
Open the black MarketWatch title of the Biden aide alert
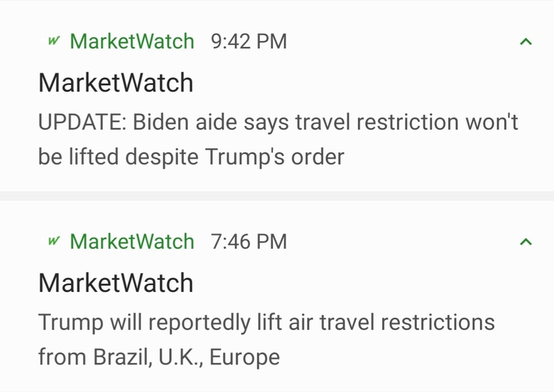(x=116, y=83)
